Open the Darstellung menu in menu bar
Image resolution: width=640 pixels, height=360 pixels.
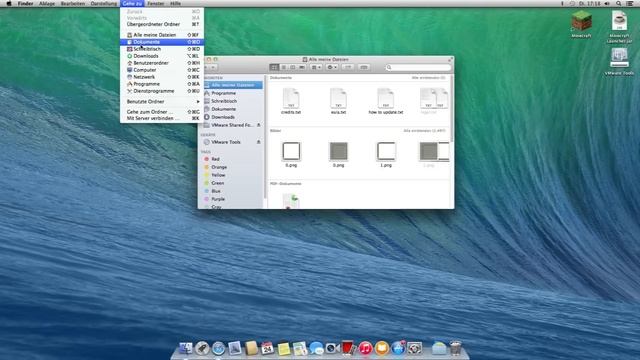(x=103, y=3)
